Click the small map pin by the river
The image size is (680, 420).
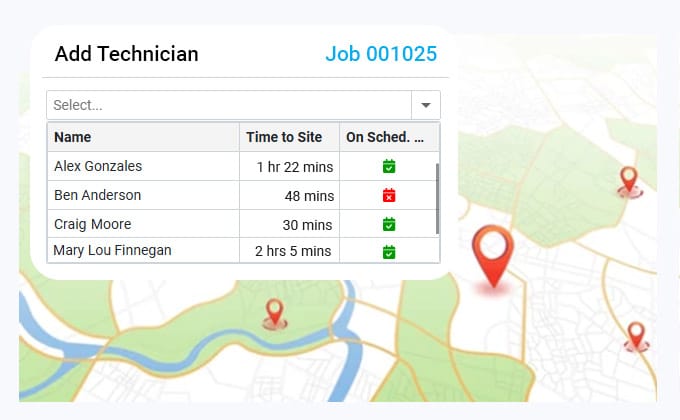275,313
